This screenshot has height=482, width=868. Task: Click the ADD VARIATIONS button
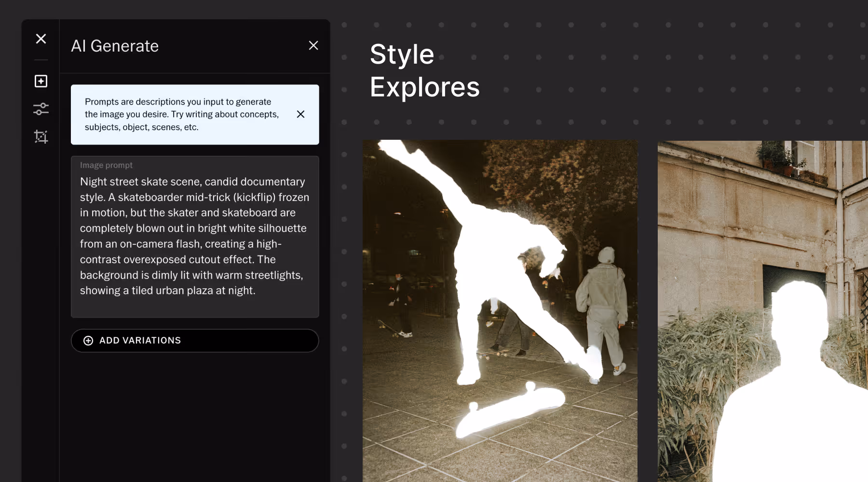(195, 341)
